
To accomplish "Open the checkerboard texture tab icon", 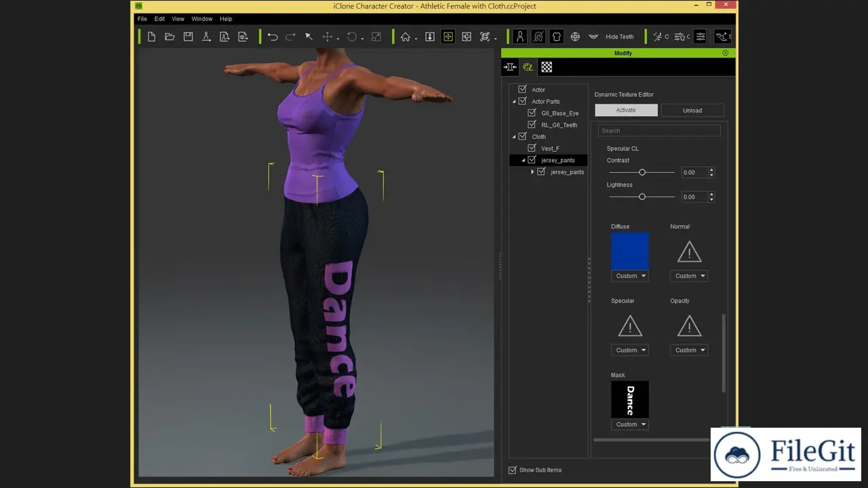I will (547, 66).
